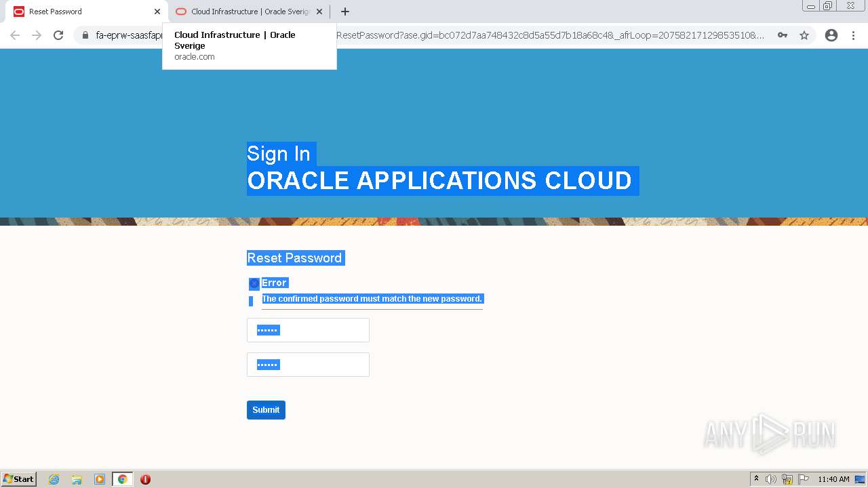Select the 'Error' heading text

click(275, 283)
